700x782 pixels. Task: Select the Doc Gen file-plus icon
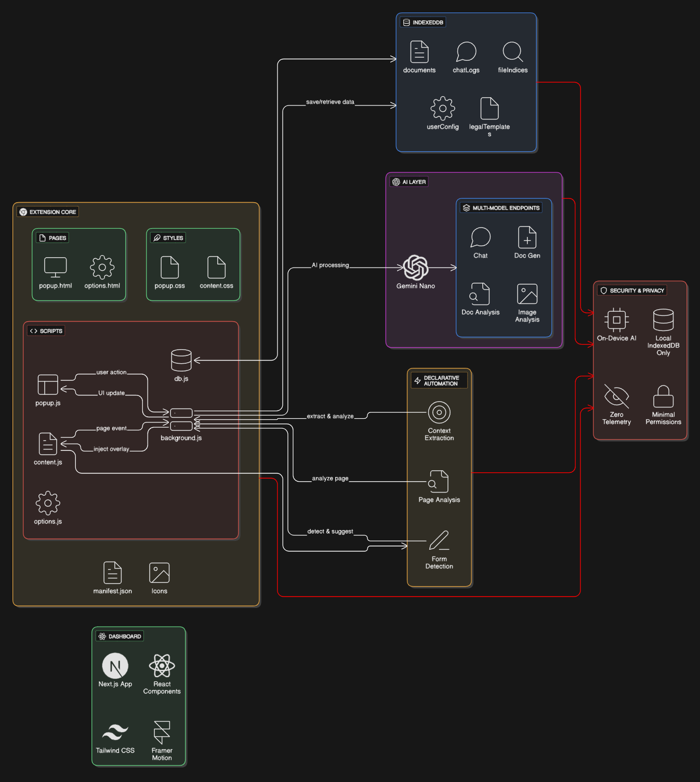pyautogui.click(x=527, y=237)
